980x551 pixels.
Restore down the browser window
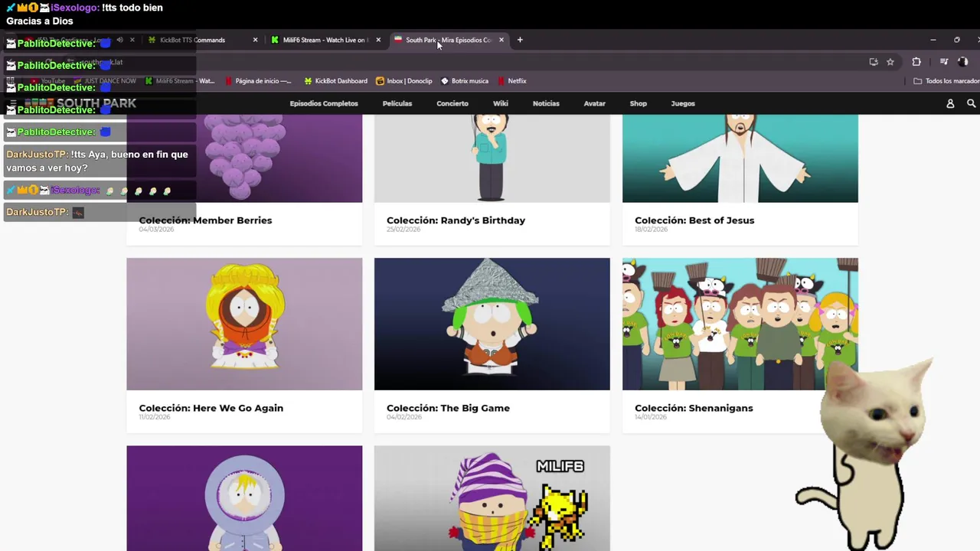pos(956,40)
